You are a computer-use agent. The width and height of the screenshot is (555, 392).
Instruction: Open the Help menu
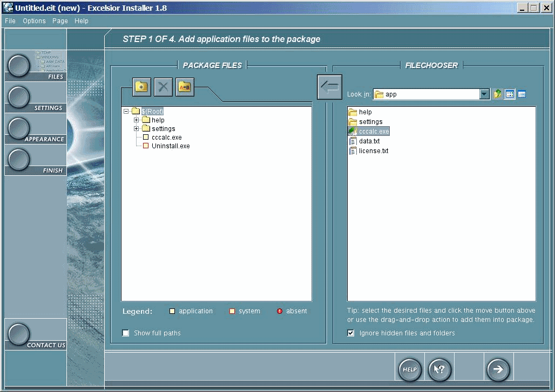(x=82, y=21)
